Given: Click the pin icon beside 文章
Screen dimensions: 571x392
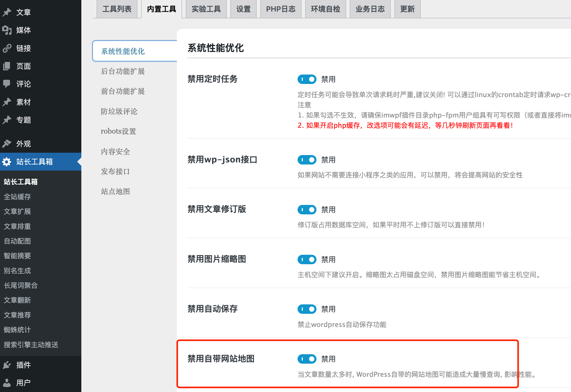Looking at the screenshot, I should coord(7,12).
